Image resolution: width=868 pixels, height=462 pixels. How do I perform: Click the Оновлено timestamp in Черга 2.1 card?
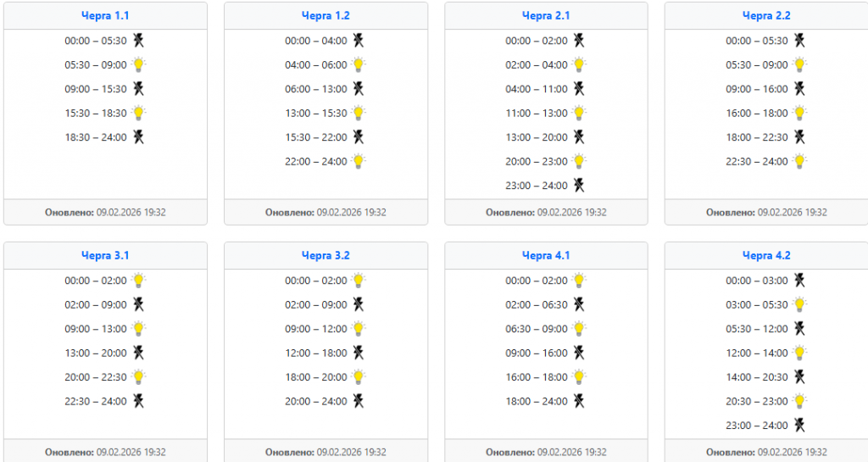coord(546,212)
